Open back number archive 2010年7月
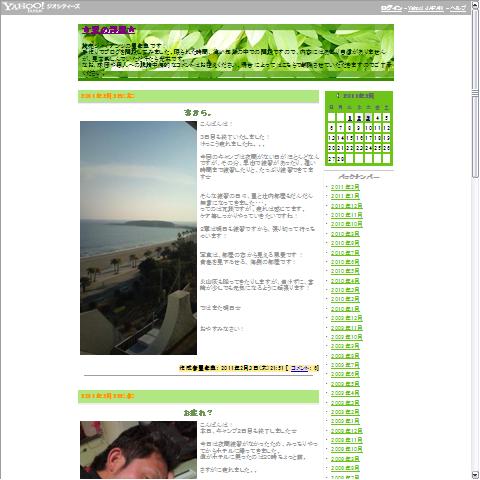Viewport: 480px width, 480px height. (x=345, y=253)
